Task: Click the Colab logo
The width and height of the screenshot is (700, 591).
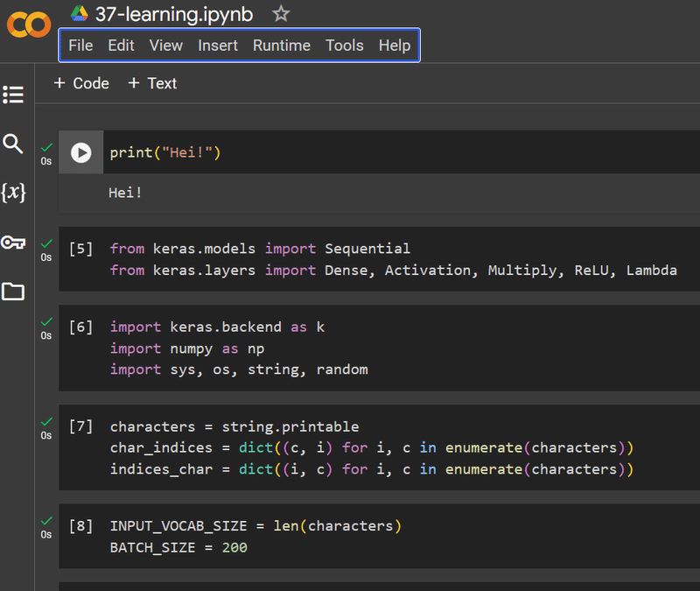Action: 29,25
